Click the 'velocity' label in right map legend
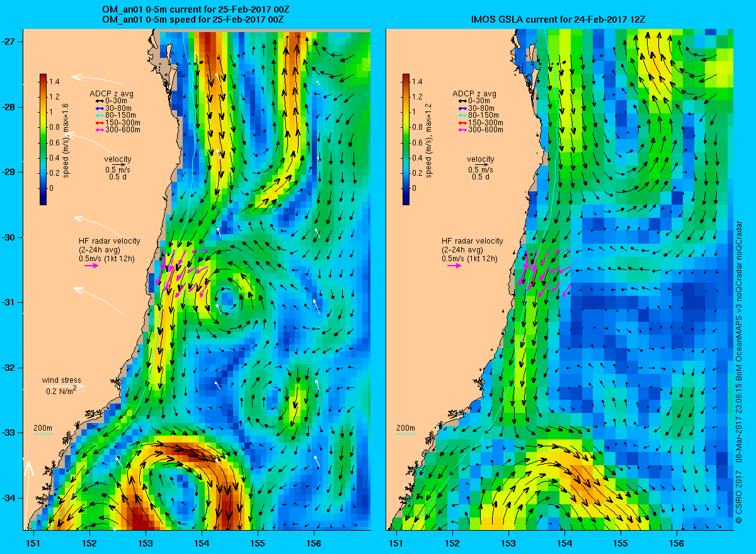 point(481,159)
